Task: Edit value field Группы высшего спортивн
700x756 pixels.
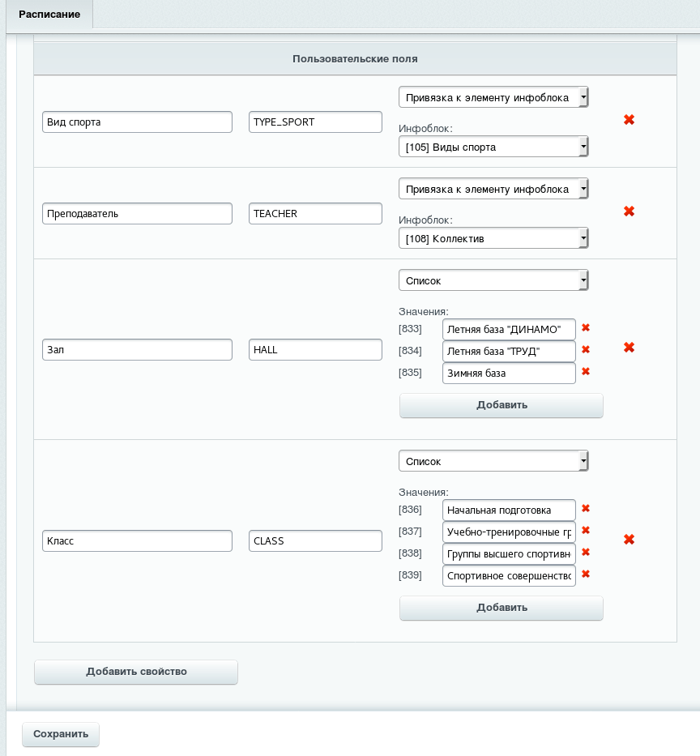Action: (x=509, y=554)
